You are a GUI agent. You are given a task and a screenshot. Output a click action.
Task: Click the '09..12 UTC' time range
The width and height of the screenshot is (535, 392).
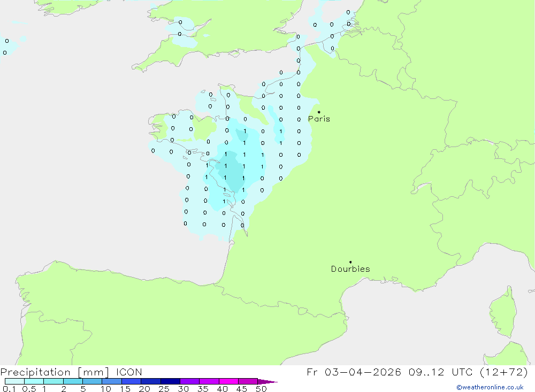440,372
